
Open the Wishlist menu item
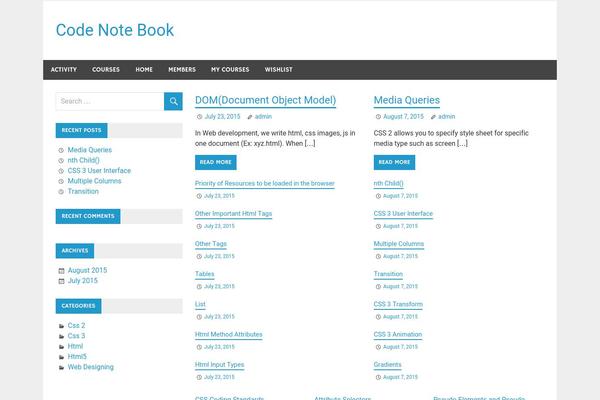[279, 70]
